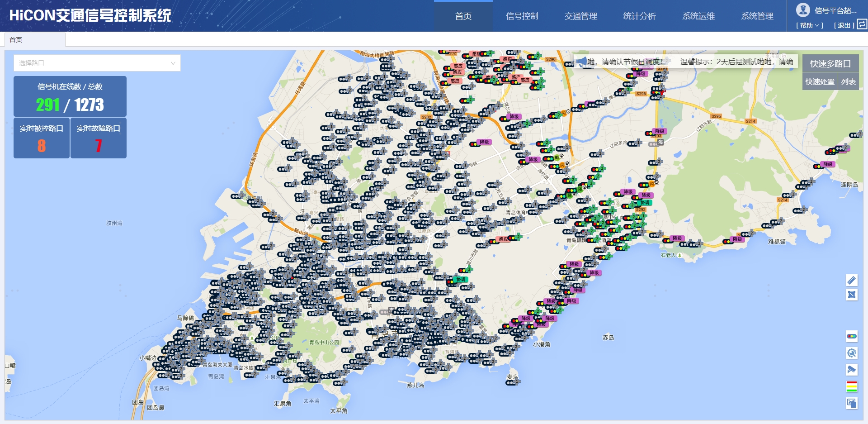Show the surveillance camera layer

point(851,370)
